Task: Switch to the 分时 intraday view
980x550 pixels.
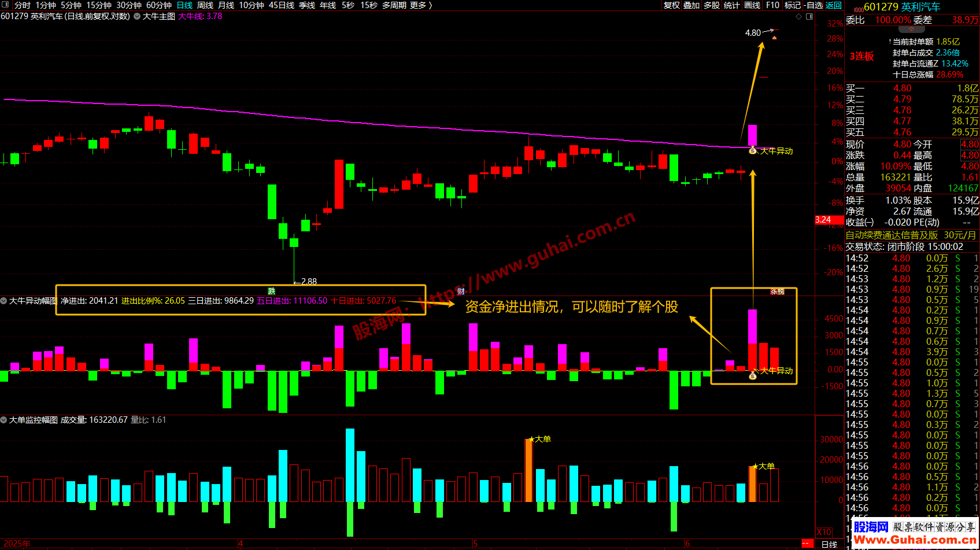Action: [22, 5]
